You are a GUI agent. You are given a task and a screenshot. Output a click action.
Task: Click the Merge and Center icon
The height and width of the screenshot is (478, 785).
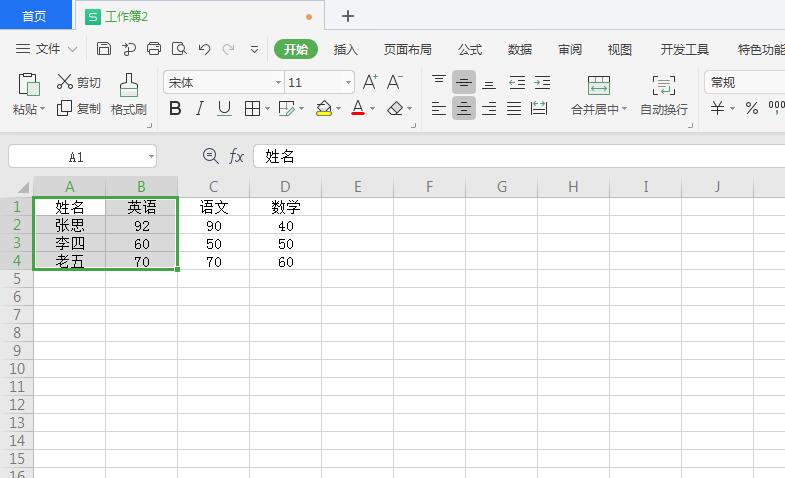(599, 86)
